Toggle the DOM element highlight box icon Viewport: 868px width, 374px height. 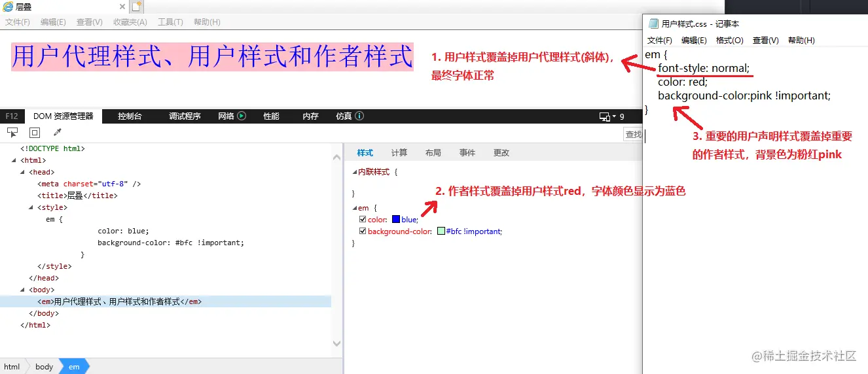coord(35,132)
